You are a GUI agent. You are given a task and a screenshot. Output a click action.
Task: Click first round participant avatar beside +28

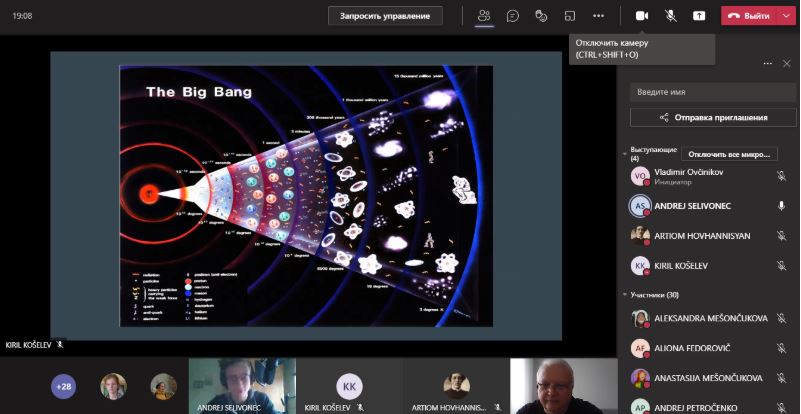click(x=113, y=386)
